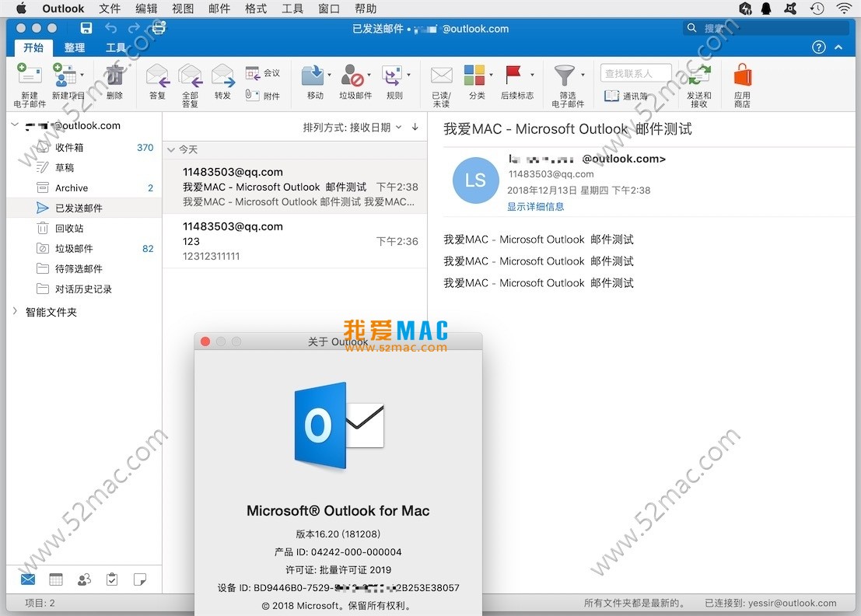
Task: Open help with the question mark icon
Action: [x=819, y=47]
